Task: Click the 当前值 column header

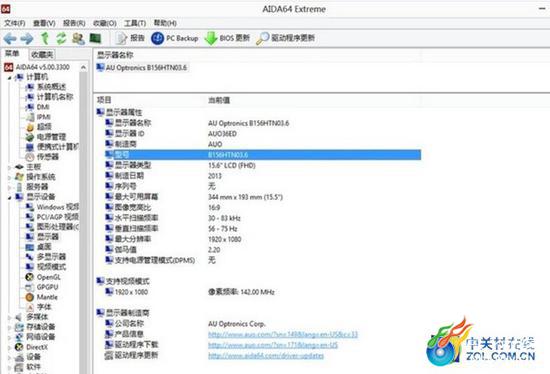Action: pyautogui.click(x=219, y=100)
